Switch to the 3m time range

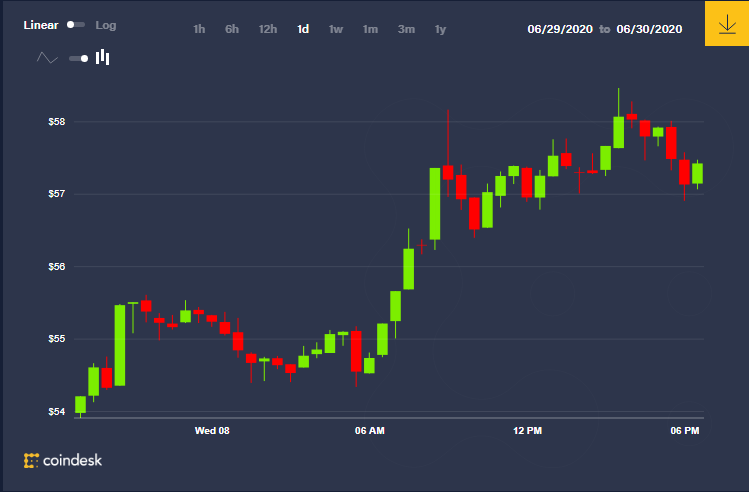pos(406,29)
